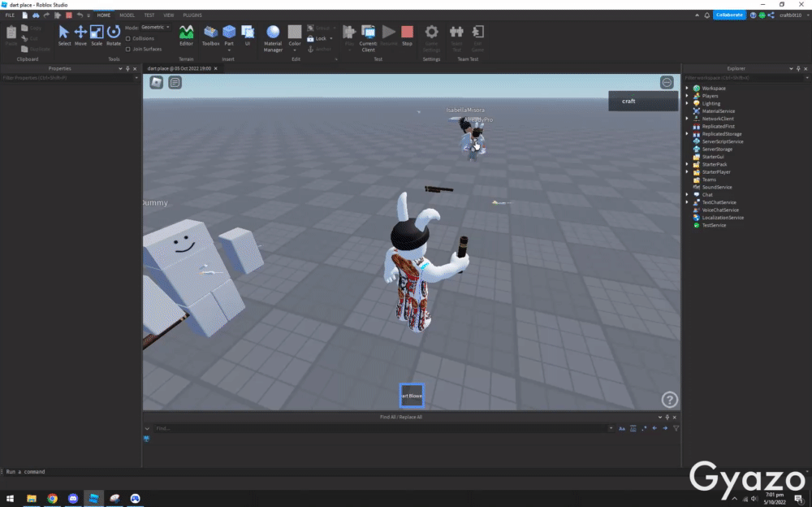Open Game Settings
Viewport: 812px width, 507px height.
431,38
